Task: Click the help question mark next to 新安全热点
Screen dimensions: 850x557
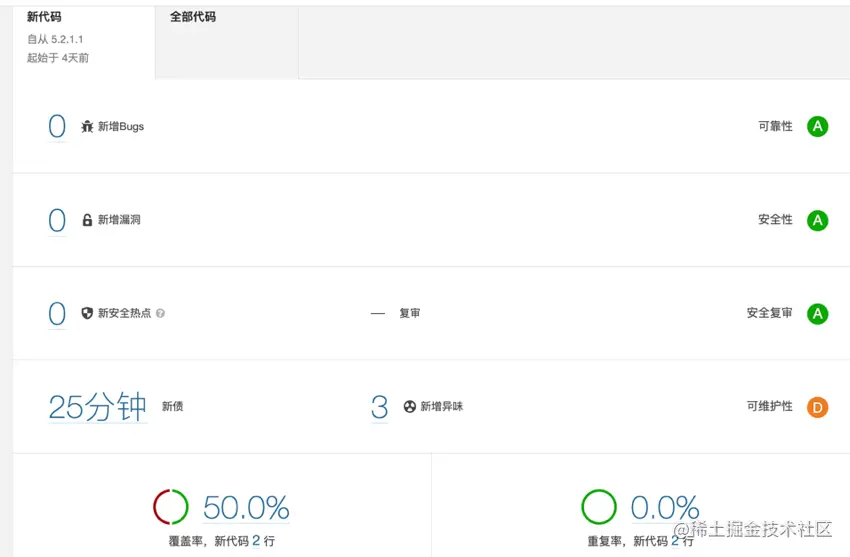Action: tap(160, 313)
